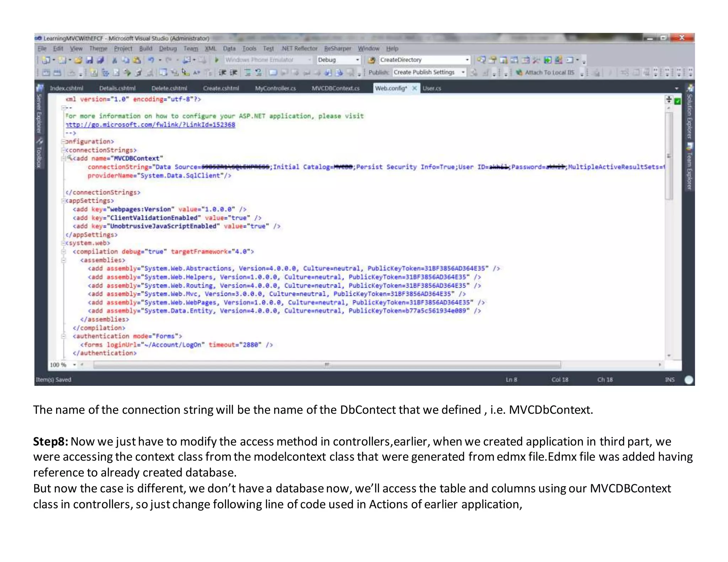Click the Toolbox wrench icon in the toolbar
Viewport: 728px width, 562px height.
click(536, 60)
